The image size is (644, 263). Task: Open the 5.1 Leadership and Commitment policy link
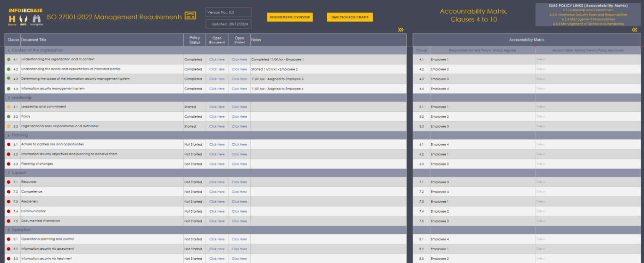587,10
